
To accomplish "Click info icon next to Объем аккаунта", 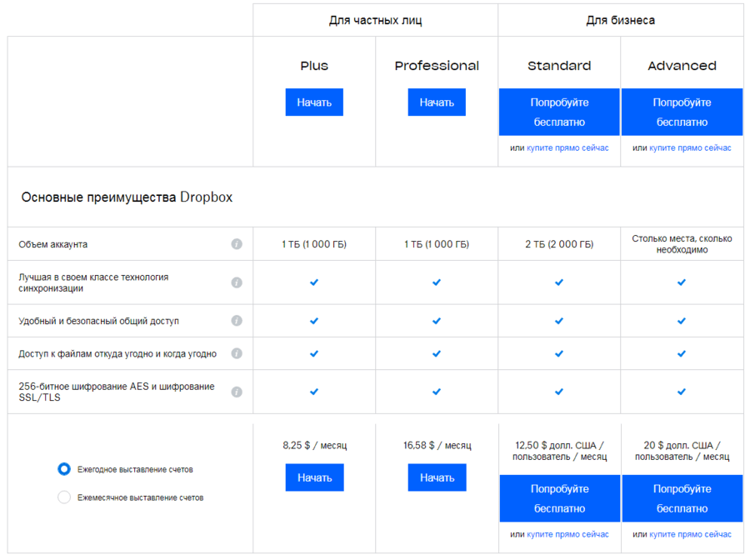I will pyautogui.click(x=237, y=244).
